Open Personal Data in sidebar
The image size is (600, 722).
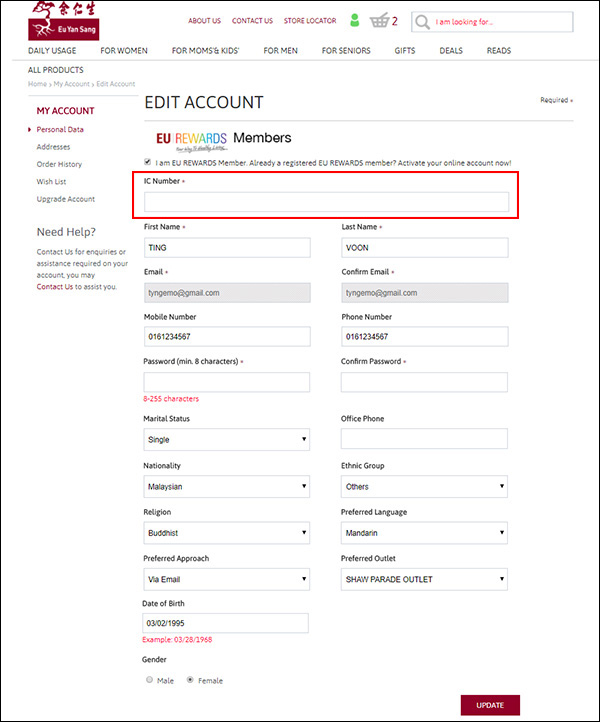click(60, 129)
